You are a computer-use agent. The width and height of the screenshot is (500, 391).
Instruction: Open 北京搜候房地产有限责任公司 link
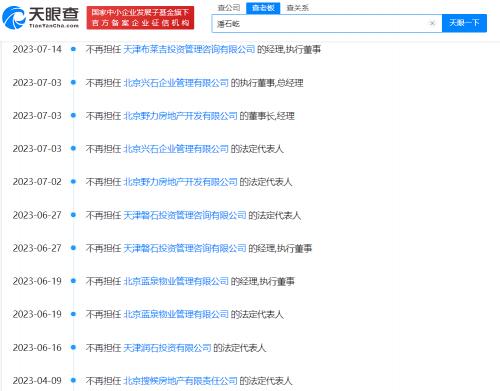[x=180, y=381]
